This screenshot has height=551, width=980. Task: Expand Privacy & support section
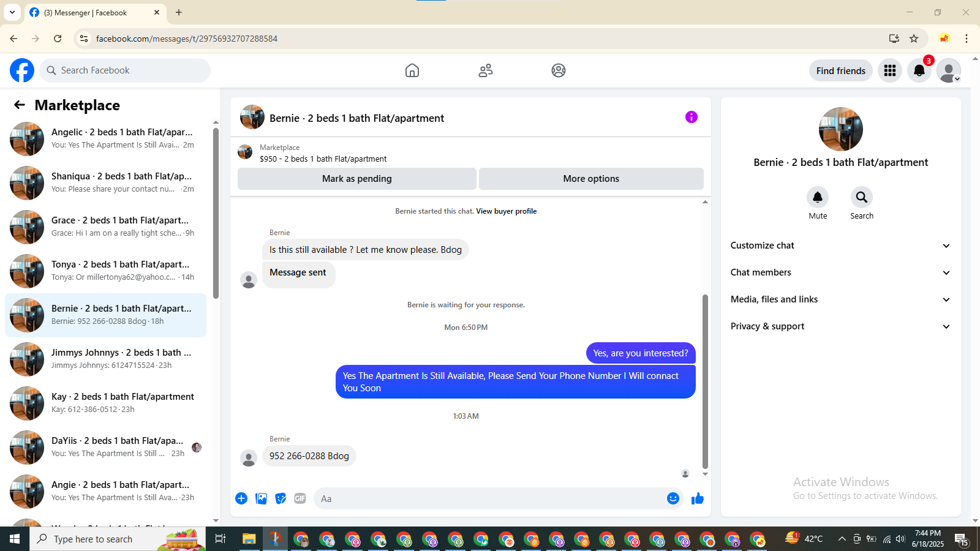click(841, 326)
